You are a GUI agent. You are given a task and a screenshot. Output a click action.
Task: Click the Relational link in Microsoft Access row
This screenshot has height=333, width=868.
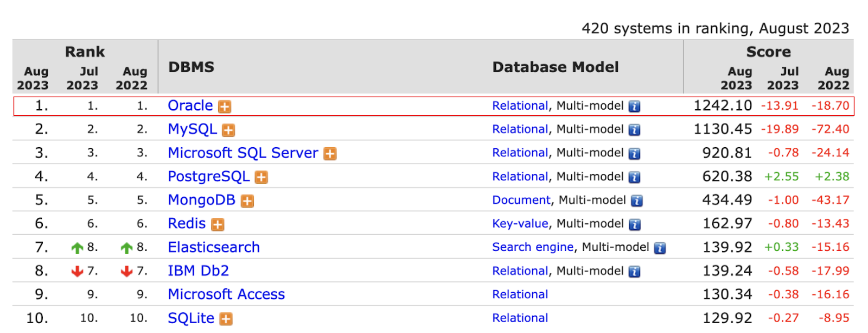[520, 294]
